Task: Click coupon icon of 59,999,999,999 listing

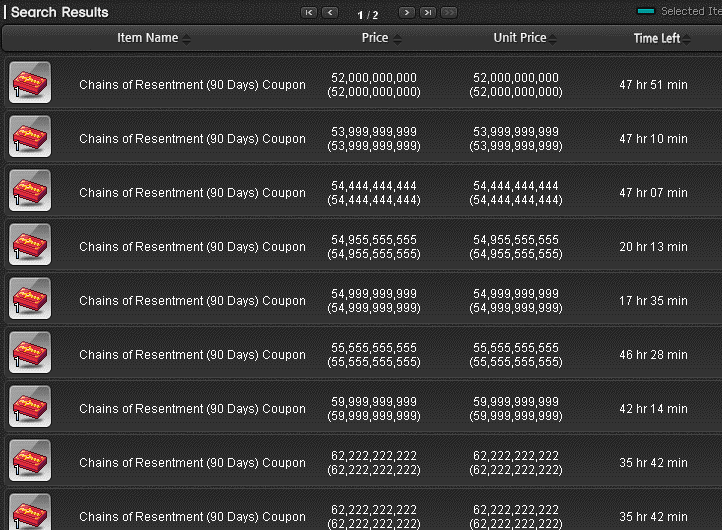Action: pyautogui.click(x=30, y=406)
